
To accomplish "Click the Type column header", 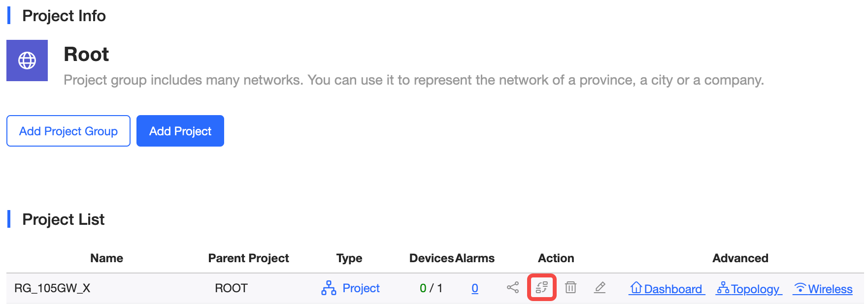I will pos(349,258).
